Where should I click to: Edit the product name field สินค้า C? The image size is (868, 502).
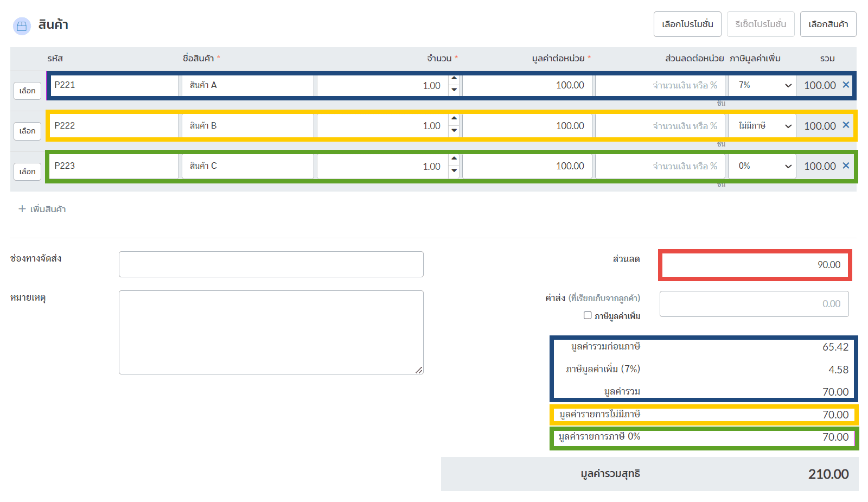point(248,166)
